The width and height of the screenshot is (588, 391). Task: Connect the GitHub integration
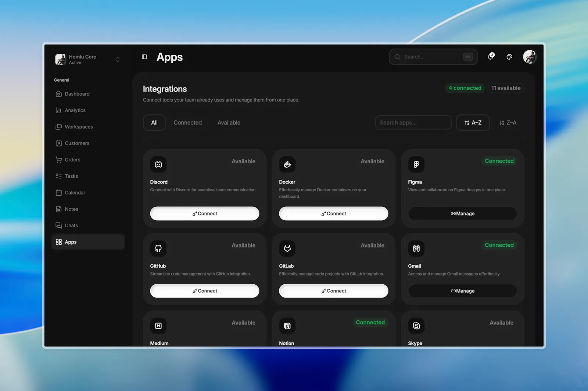tap(205, 291)
